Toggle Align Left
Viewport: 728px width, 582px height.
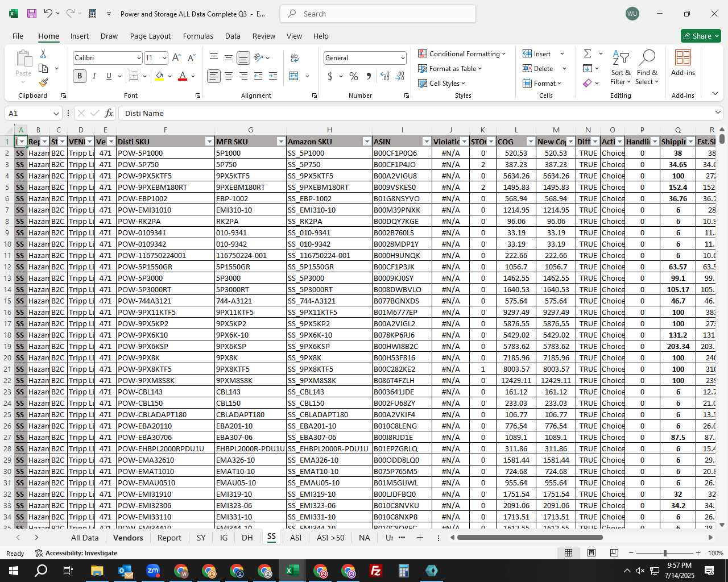coord(214,76)
